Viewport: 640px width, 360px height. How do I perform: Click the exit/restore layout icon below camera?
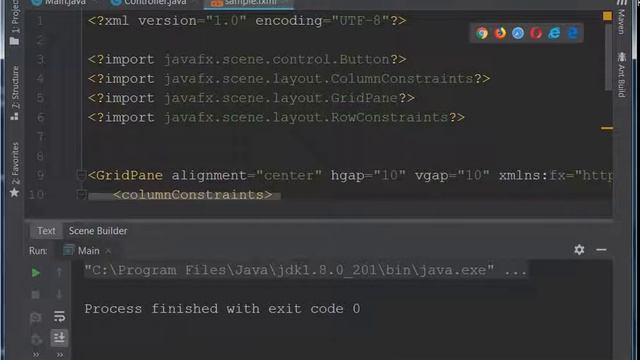pyautogui.click(x=36, y=339)
